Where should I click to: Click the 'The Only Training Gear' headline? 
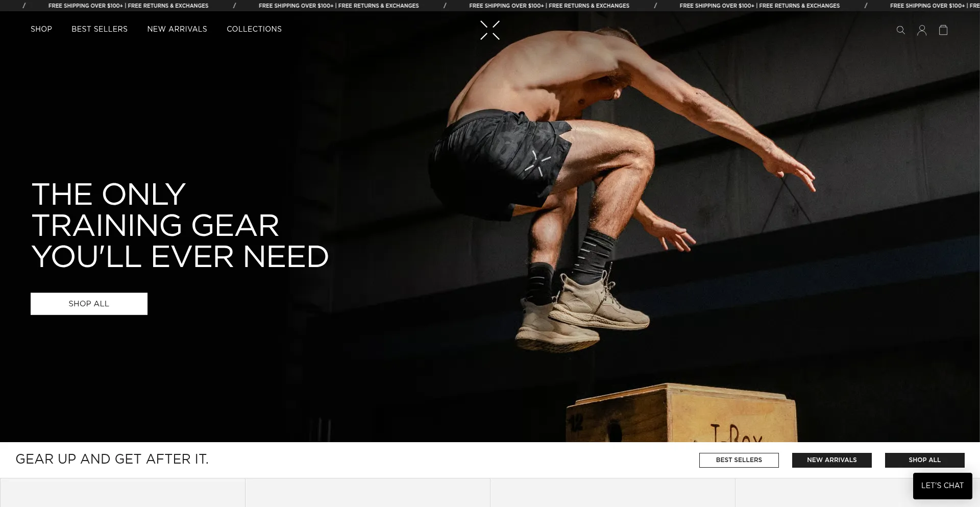(x=180, y=225)
